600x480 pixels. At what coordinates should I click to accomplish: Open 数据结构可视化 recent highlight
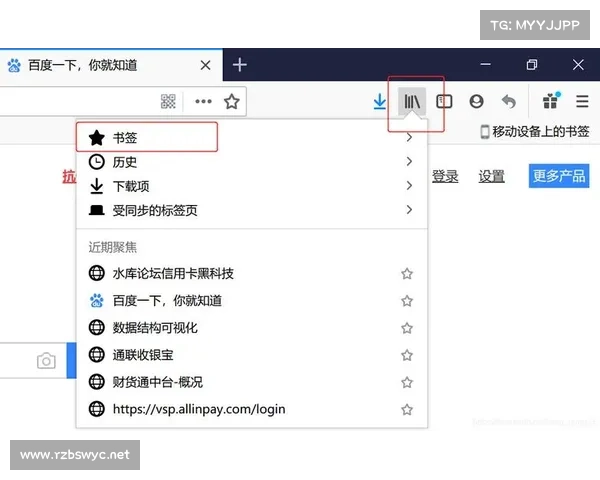[x=252, y=328]
